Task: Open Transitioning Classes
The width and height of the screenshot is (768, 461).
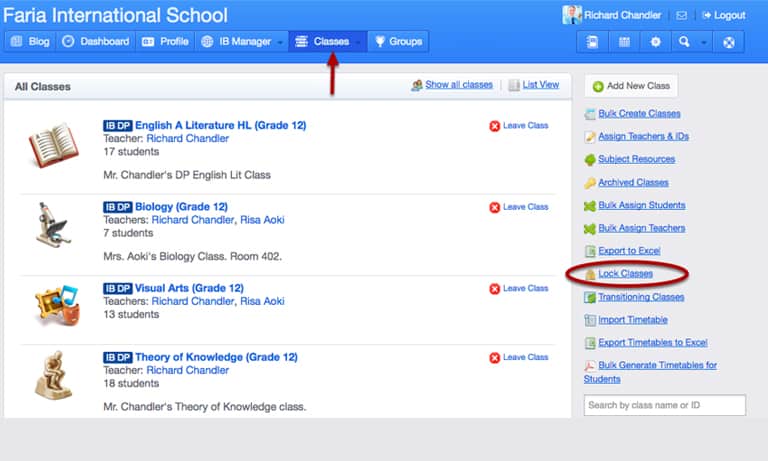Action: tap(641, 297)
